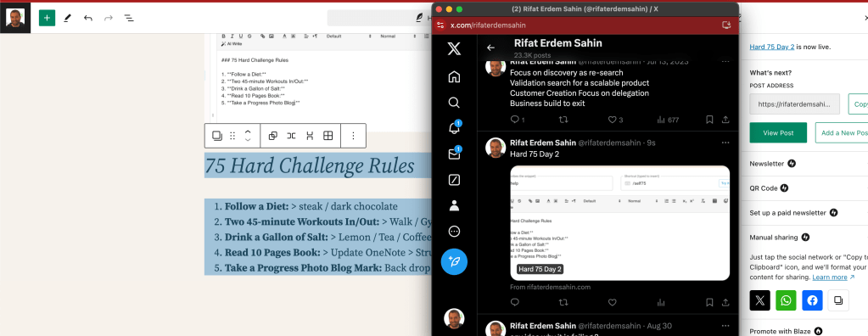
Task: View the 677 views analytics icon
Action: [660, 120]
